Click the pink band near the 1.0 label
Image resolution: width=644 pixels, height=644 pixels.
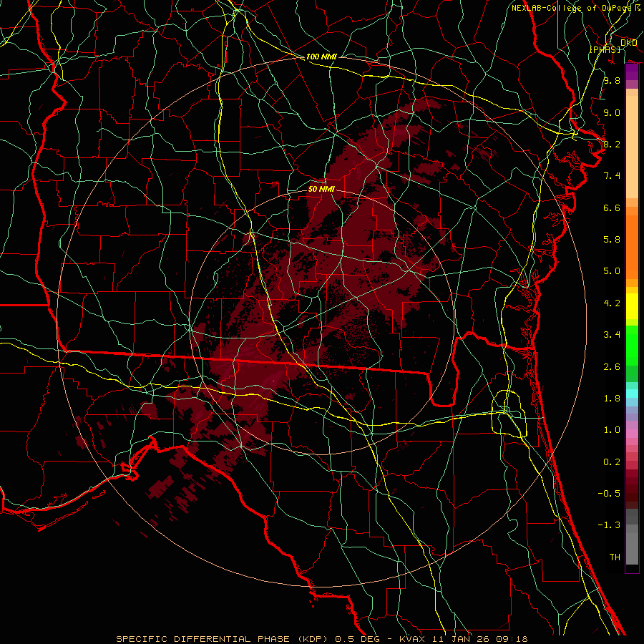pyautogui.click(x=632, y=434)
